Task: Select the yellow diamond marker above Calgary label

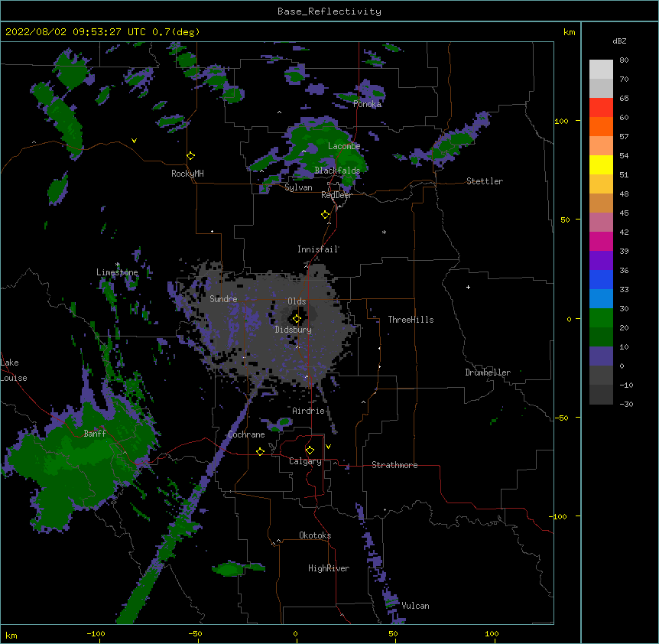Action: pos(310,450)
